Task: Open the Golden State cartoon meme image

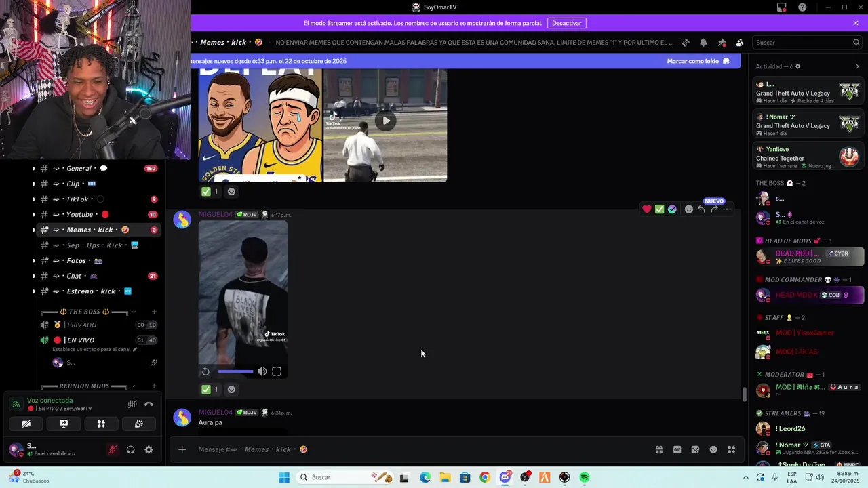Action: [260, 125]
